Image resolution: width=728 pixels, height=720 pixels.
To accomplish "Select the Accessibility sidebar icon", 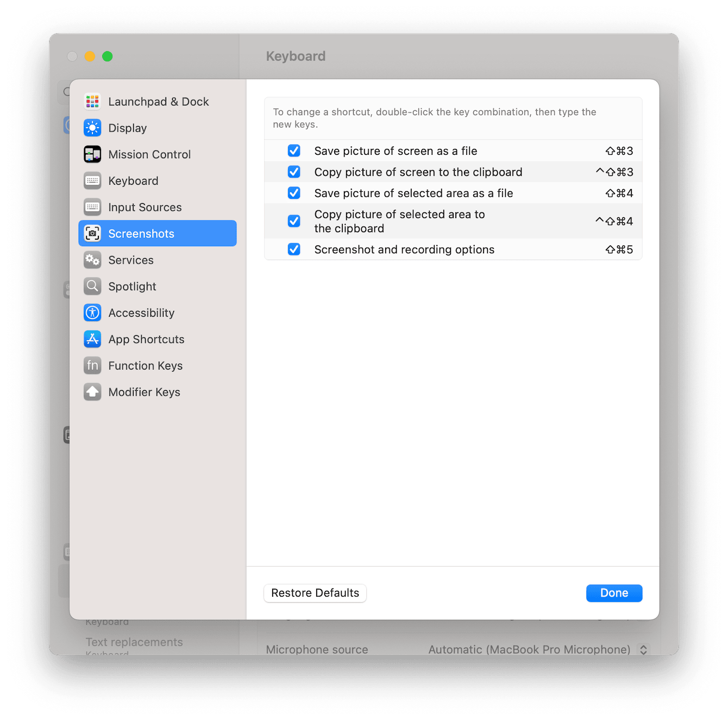I will [x=92, y=312].
